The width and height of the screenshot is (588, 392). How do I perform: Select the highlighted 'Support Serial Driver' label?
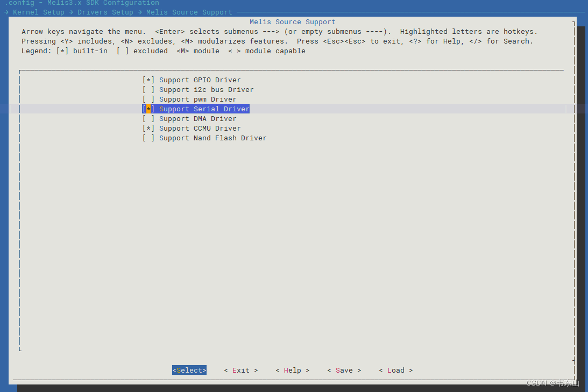click(x=204, y=109)
